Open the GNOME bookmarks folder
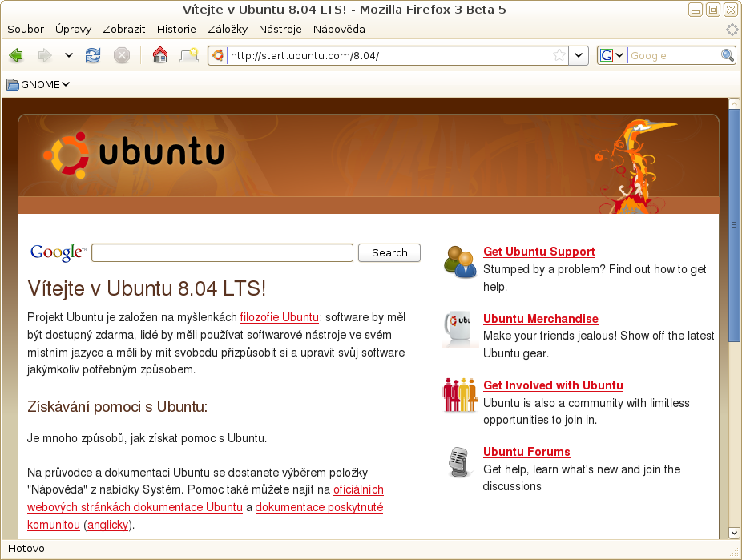 38,85
